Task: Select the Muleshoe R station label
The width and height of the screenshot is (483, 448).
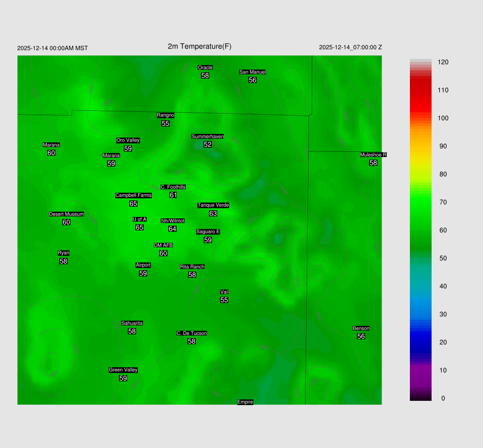Action: tap(373, 155)
